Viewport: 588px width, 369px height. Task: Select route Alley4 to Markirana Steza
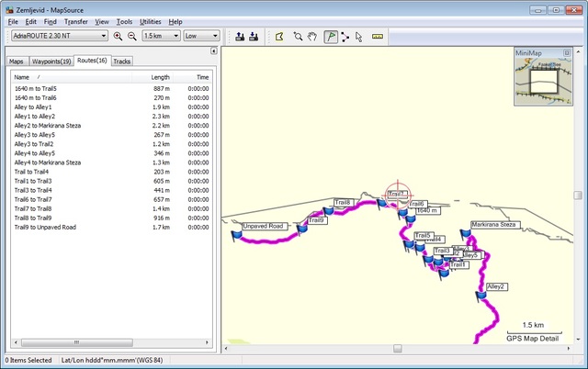click(111, 162)
